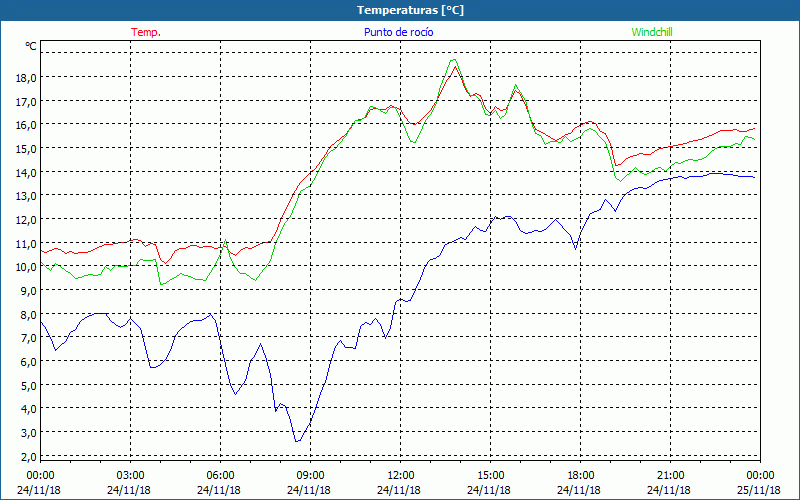Click the 17,0 y-axis value
Viewport: 800px width, 500px height.
(x=27, y=101)
